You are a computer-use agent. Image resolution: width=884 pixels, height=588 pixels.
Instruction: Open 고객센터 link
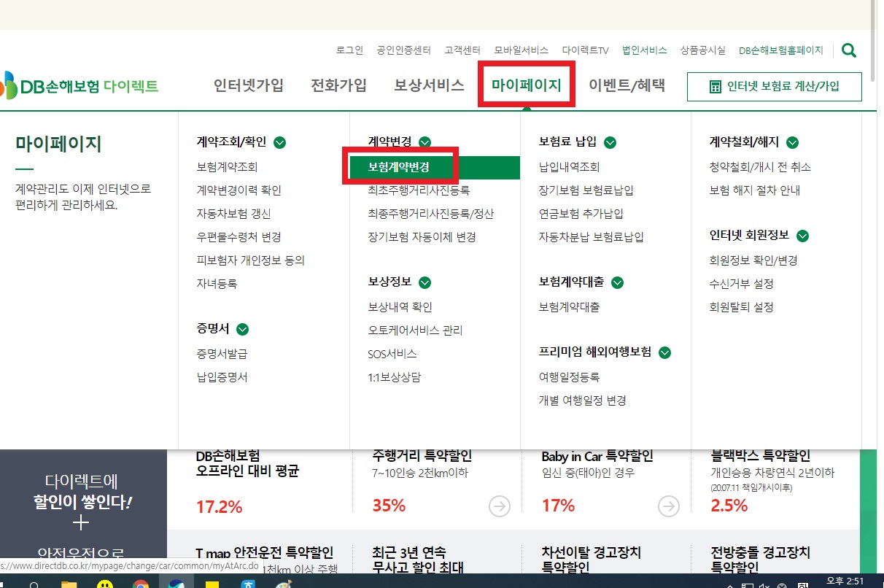coord(462,50)
